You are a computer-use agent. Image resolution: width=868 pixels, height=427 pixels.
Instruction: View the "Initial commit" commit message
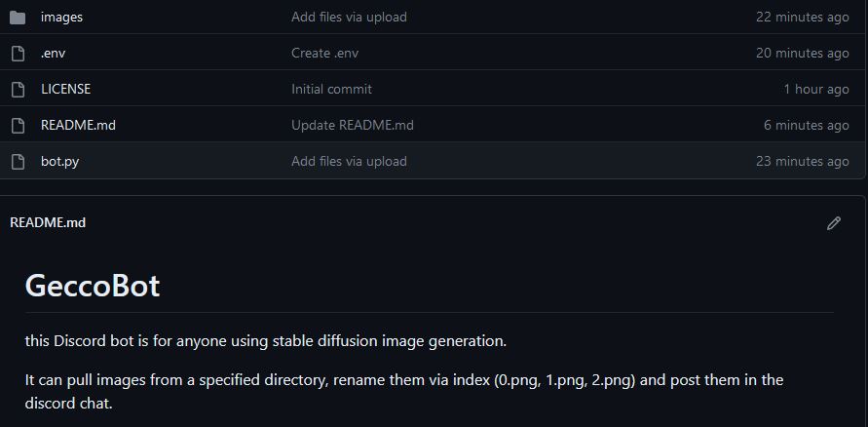[x=331, y=89]
